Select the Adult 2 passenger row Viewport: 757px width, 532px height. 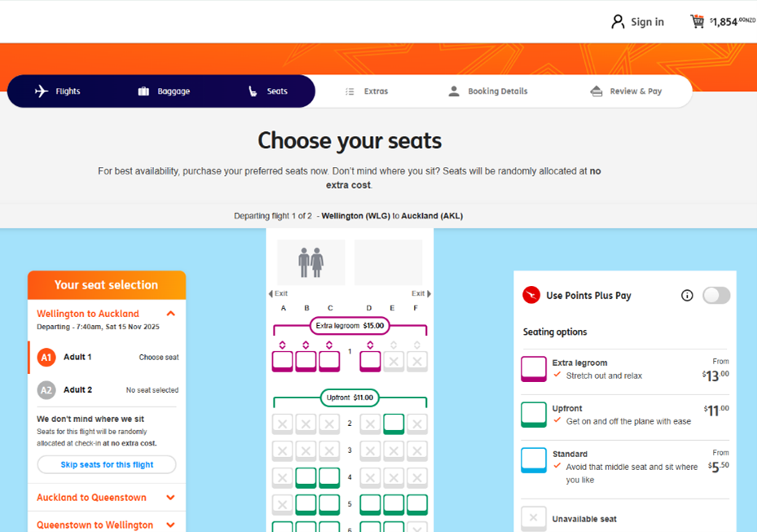pyautogui.click(x=107, y=390)
